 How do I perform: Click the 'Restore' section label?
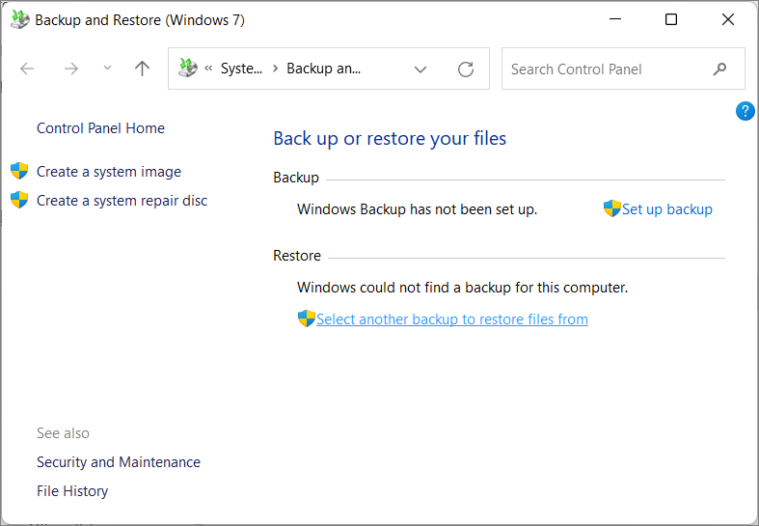tap(297, 255)
